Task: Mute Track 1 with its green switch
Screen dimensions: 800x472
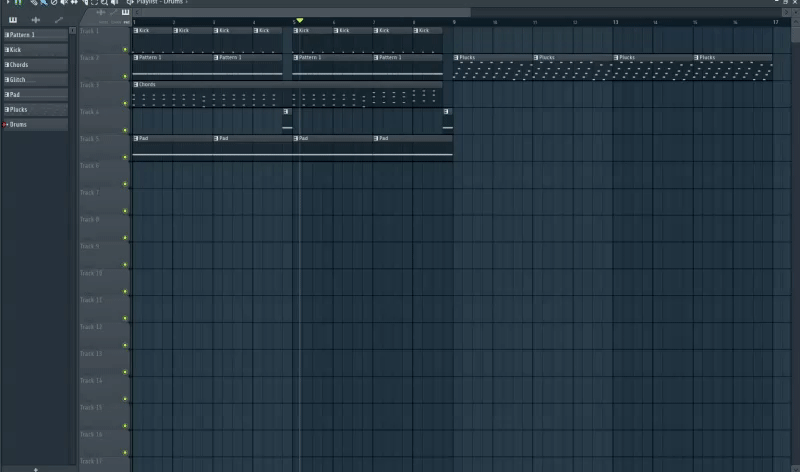Action: 125,49
